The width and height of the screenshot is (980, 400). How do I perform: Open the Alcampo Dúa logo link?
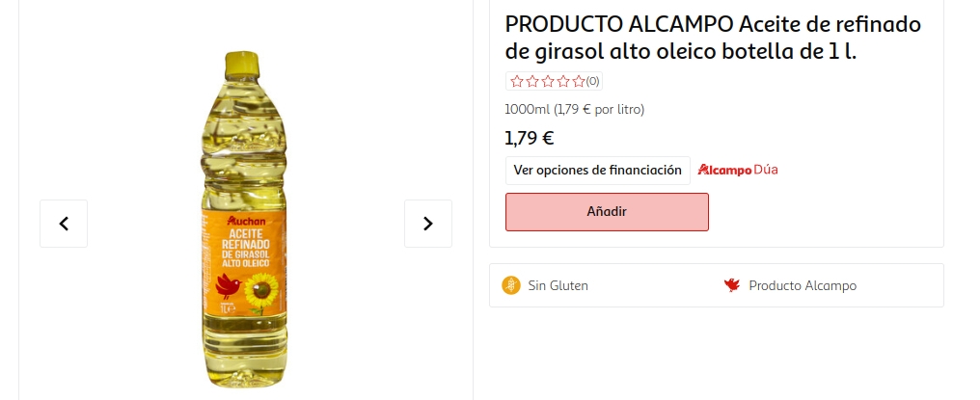pyautogui.click(x=738, y=171)
